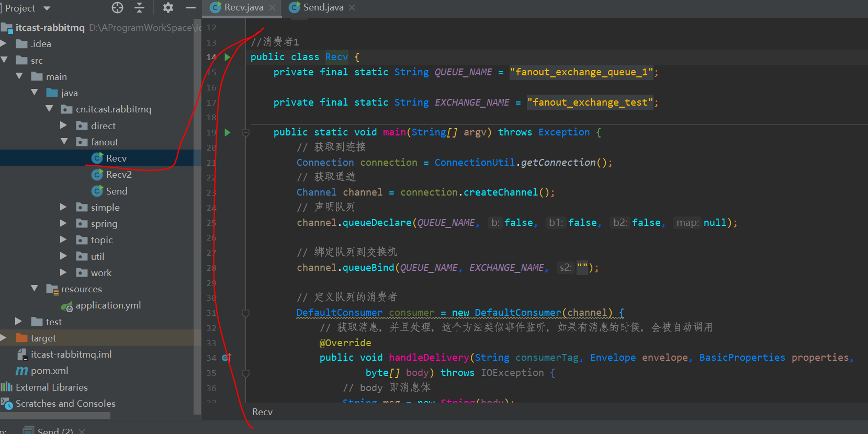Click the External Libraries icon
This screenshot has width=868, height=434.
(x=7, y=387)
